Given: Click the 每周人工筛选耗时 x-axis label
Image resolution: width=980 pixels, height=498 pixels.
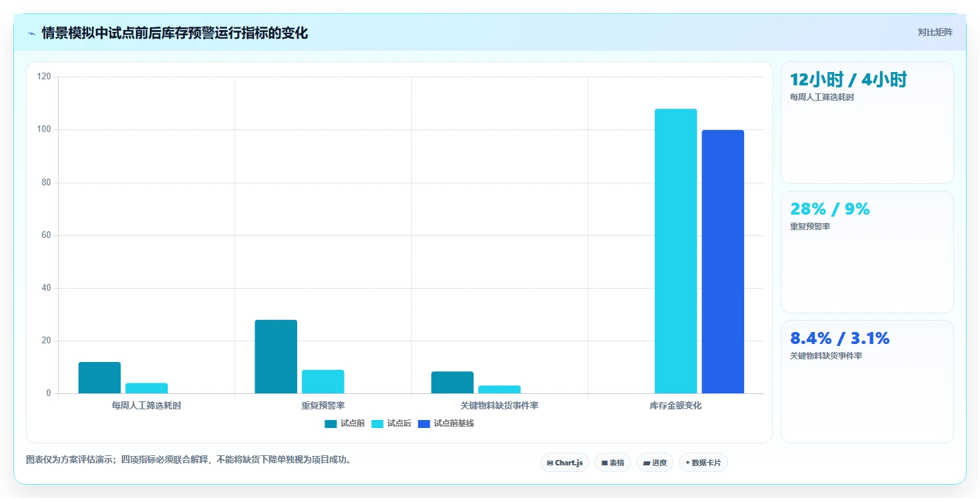Looking at the screenshot, I should click(x=147, y=405).
